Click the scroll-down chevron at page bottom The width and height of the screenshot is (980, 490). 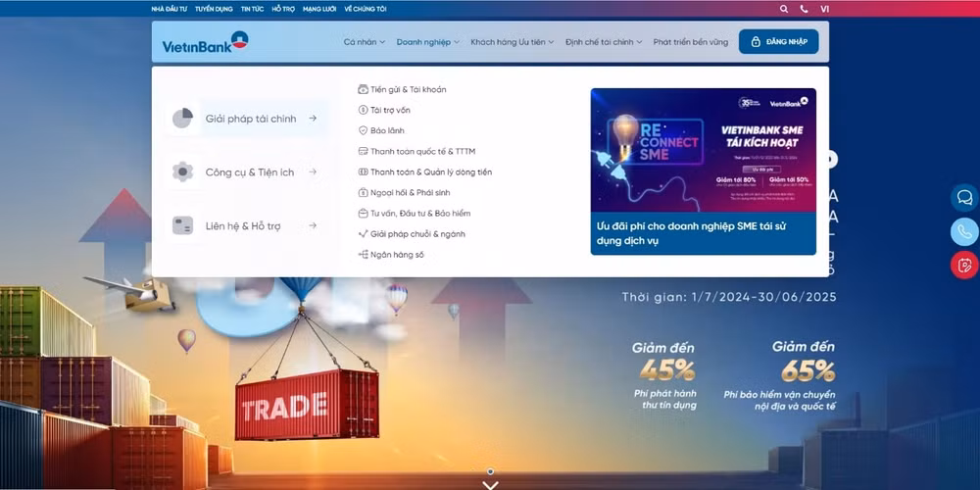click(x=491, y=485)
